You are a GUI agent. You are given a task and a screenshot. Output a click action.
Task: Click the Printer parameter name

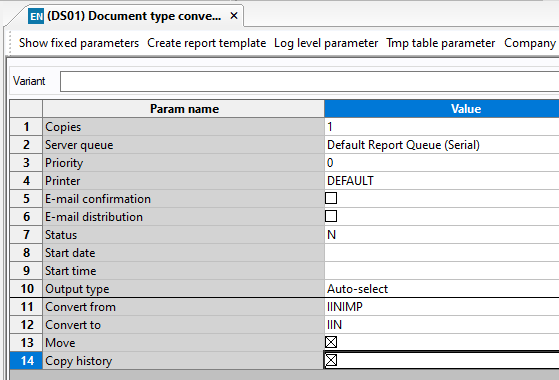coord(183,181)
